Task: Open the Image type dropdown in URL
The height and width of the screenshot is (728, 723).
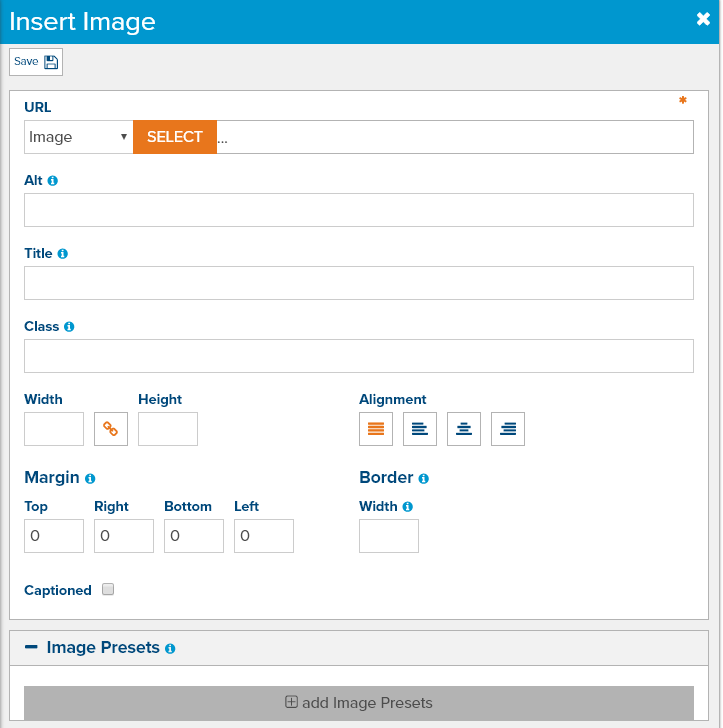Action: pyautogui.click(x=78, y=137)
